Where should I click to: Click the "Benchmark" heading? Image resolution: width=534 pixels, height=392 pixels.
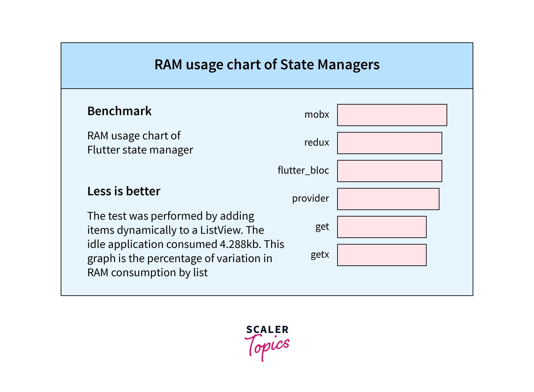(x=119, y=111)
